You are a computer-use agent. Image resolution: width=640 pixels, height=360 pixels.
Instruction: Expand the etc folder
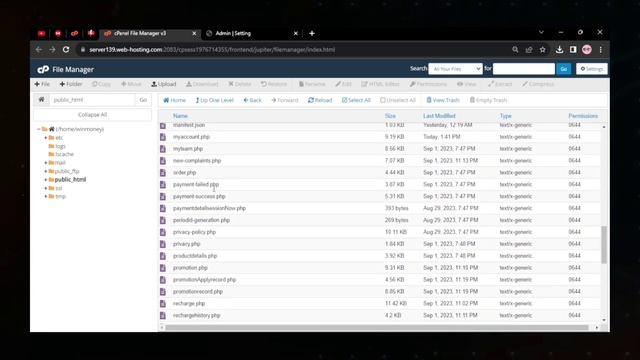[x=46, y=138]
